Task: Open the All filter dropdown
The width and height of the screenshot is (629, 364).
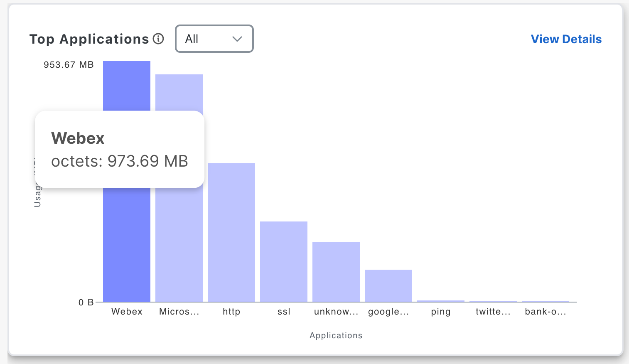Action: (214, 39)
